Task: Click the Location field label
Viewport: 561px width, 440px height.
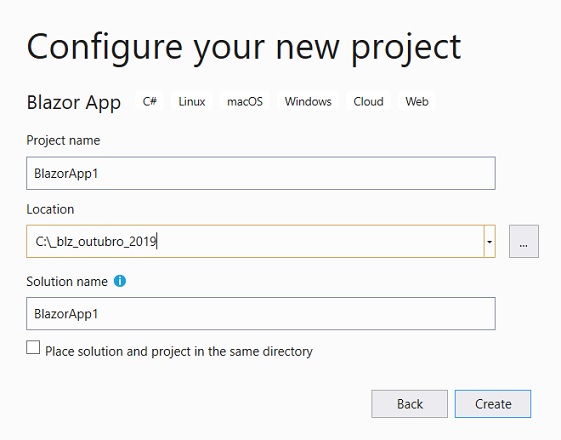Action: click(x=50, y=209)
